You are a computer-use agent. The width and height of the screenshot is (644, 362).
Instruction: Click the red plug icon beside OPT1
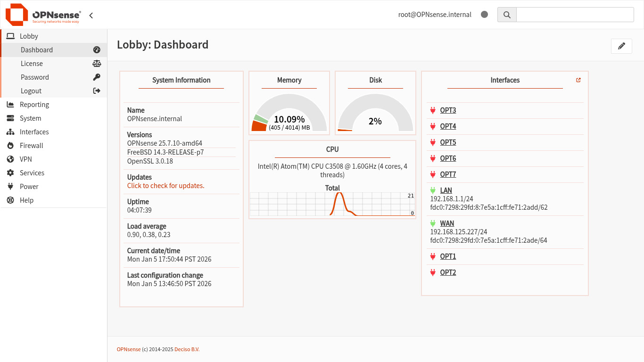coord(433,256)
